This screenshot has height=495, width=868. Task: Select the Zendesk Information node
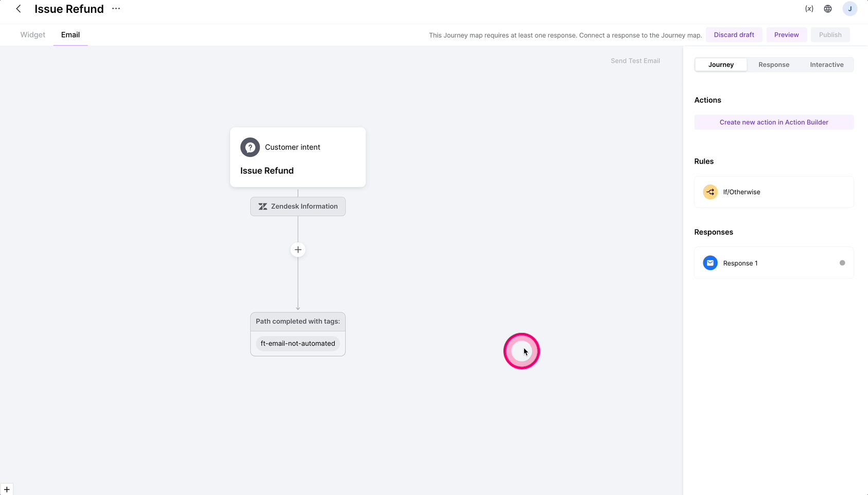298,206
